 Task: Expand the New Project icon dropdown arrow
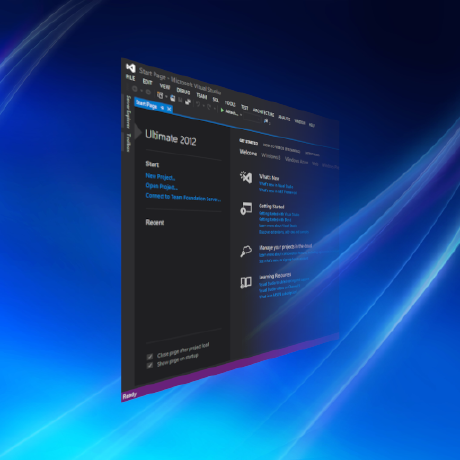pyautogui.click(x=166, y=97)
